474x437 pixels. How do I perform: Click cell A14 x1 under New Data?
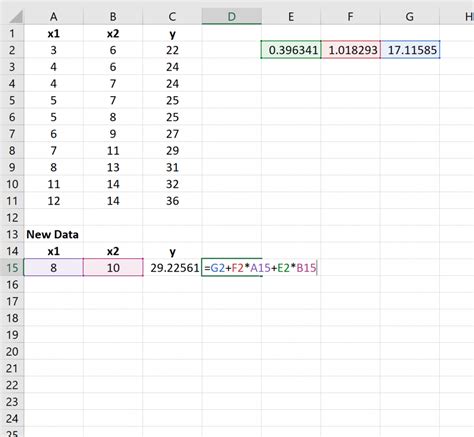54,251
